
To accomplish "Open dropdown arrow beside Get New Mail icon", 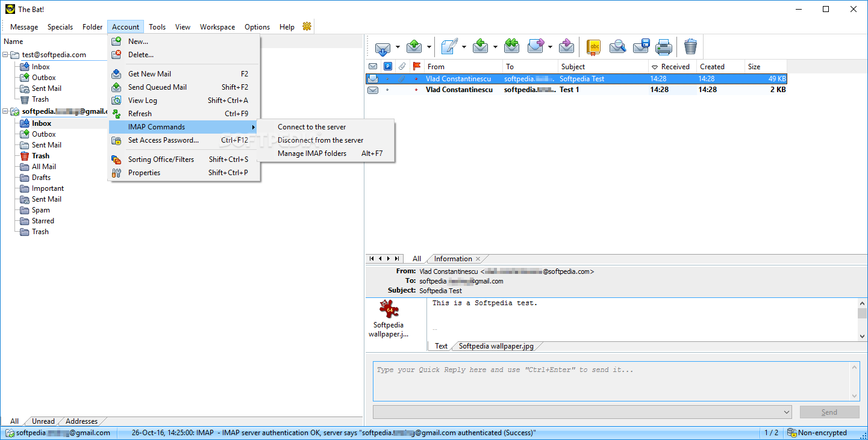I will 398,47.
